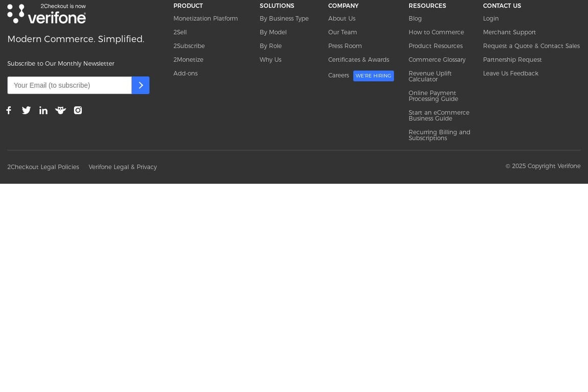
Task: Click the CONTACT US column heading
Action: [502, 6]
